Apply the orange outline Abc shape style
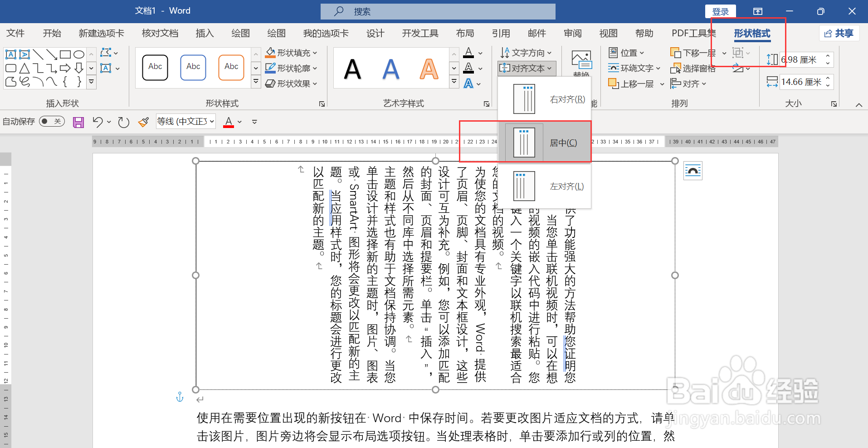Image resolution: width=868 pixels, height=448 pixels. pos(231,67)
